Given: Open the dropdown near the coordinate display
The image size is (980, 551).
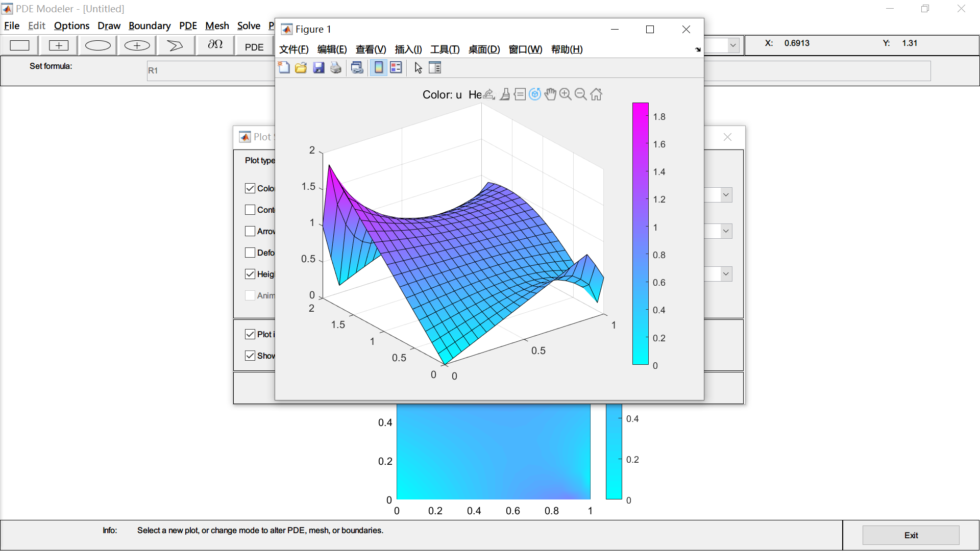Looking at the screenshot, I should (733, 45).
